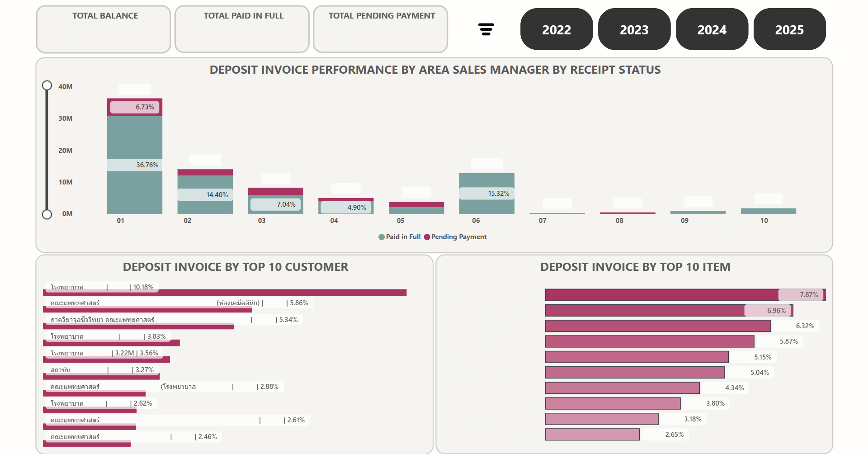Click the x-axis label 07
Viewport: 868px width, 454px height.
[542, 221]
